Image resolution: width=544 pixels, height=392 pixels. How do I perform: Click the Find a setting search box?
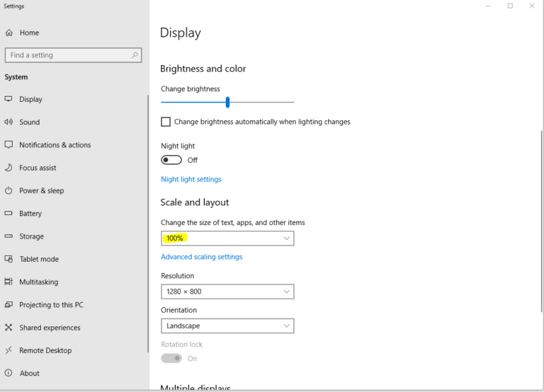pyautogui.click(x=73, y=55)
